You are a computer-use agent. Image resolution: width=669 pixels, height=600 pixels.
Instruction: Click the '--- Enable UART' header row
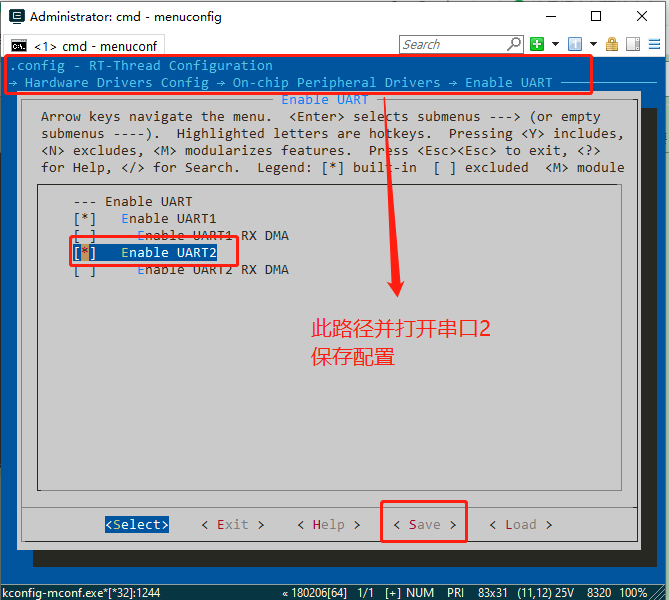(133, 201)
